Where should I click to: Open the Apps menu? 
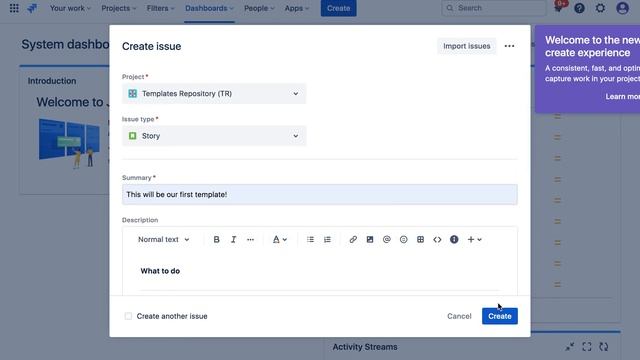(x=297, y=8)
